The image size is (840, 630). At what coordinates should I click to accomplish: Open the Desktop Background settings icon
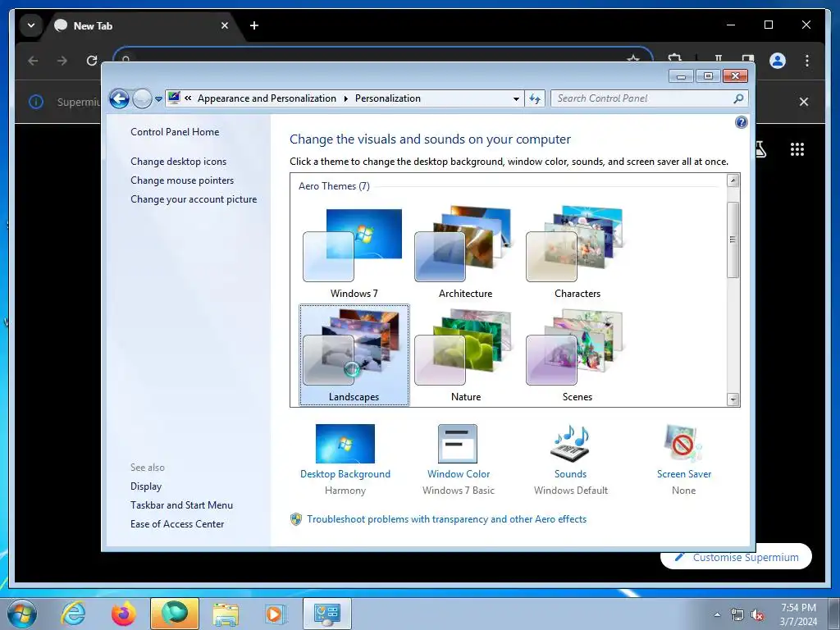[345, 444]
